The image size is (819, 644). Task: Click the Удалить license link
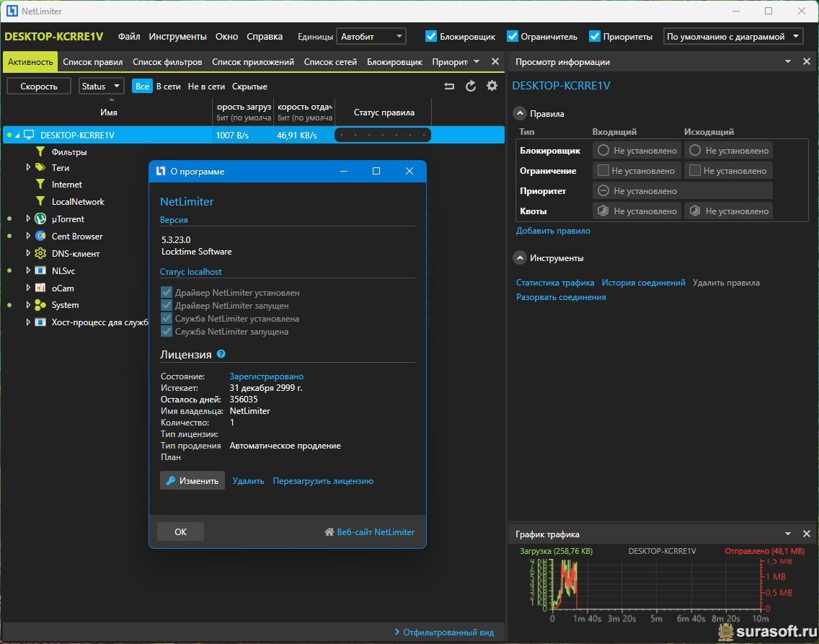click(x=248, y=481)
